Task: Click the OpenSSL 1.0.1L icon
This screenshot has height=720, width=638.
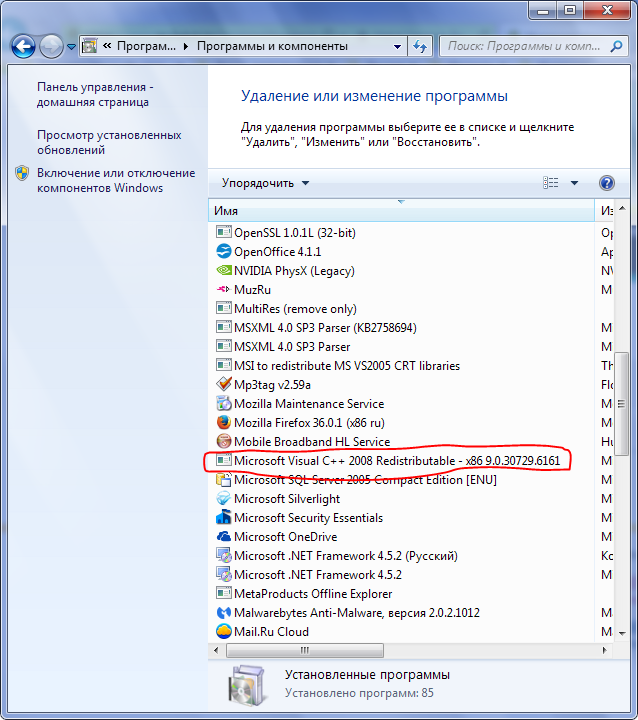Action: (224, 232)
